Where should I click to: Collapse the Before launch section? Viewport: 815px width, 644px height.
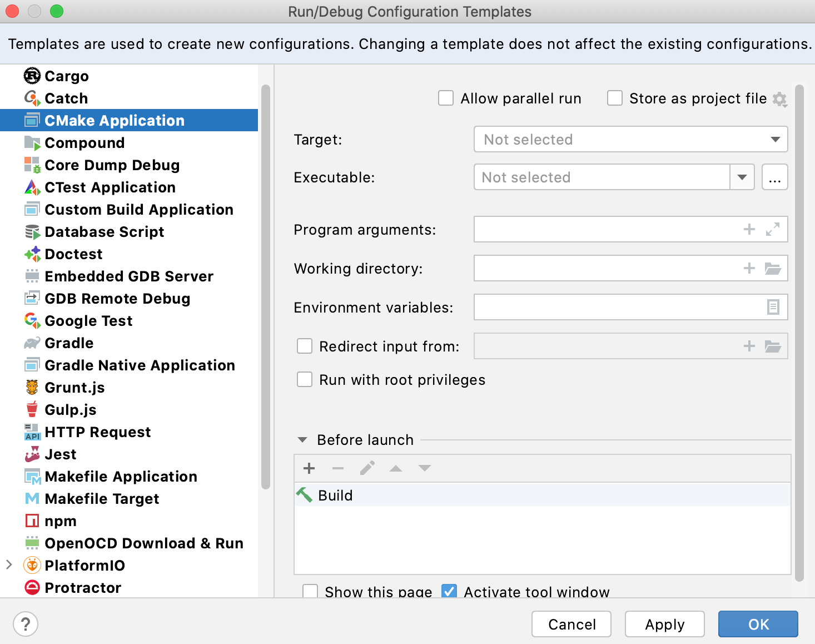(x=302, y=439)
